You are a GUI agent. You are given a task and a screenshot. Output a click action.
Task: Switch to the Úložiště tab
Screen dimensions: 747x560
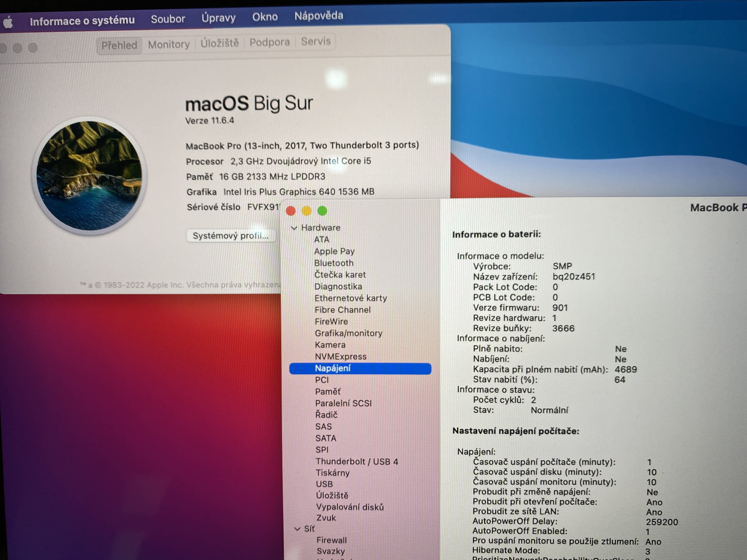click(220, 43)
